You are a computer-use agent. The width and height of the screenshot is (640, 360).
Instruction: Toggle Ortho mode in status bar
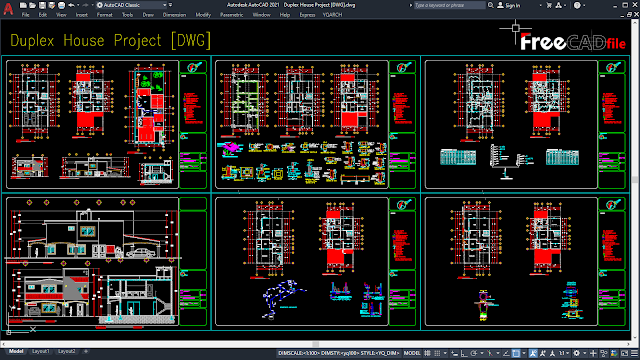(x=464, y=353)
